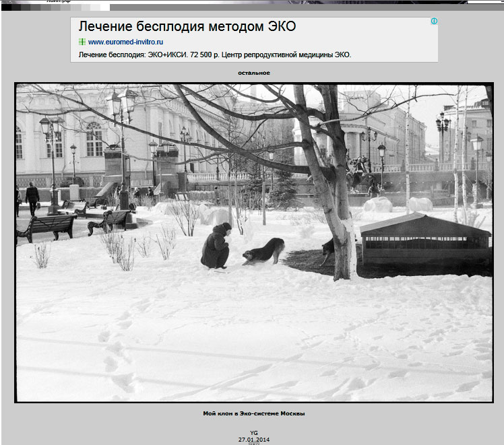Viewport: 504px width, 445px height.
Task: Open the www.euromed-invitro.ru link
Action: pyautogui.click(x=126, y=42)
